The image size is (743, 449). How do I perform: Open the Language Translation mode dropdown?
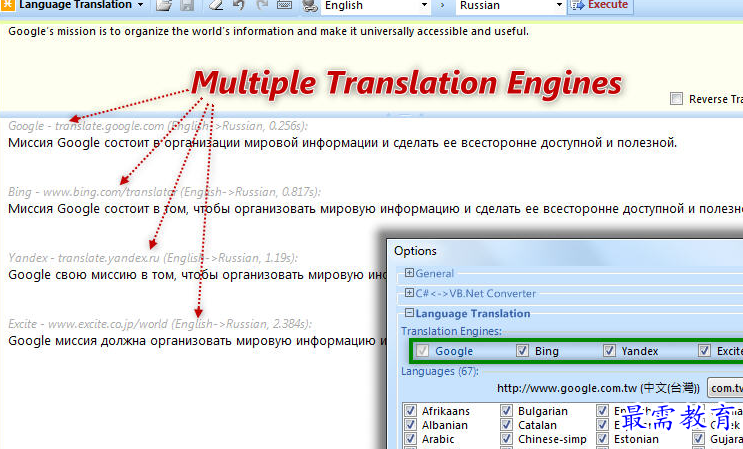click(x=140, y=5)
